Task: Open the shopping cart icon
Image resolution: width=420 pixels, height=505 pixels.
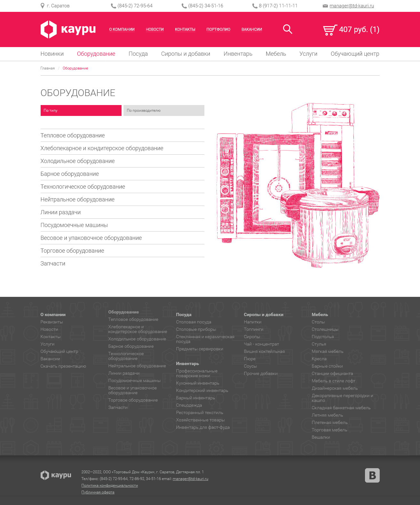Action: [330, 30]
